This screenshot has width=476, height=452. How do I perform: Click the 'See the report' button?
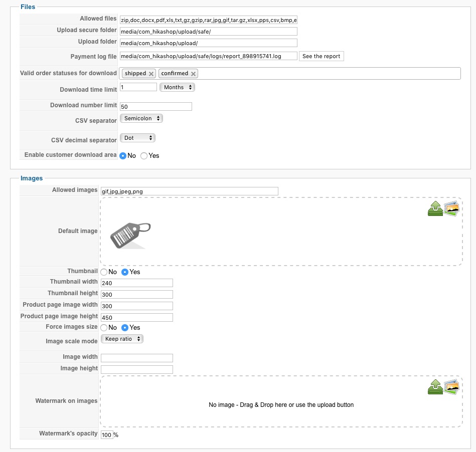(x=321, y=56)
